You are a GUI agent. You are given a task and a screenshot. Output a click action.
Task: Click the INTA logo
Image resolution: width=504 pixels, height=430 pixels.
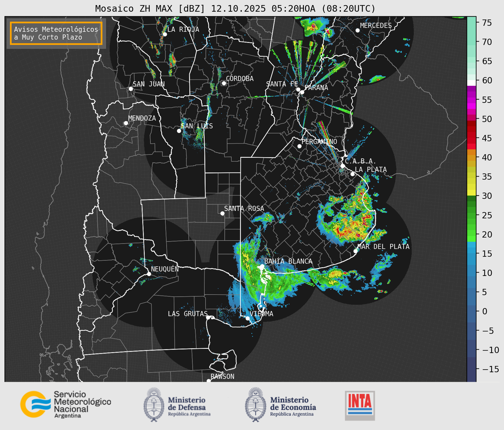(360, 405)
